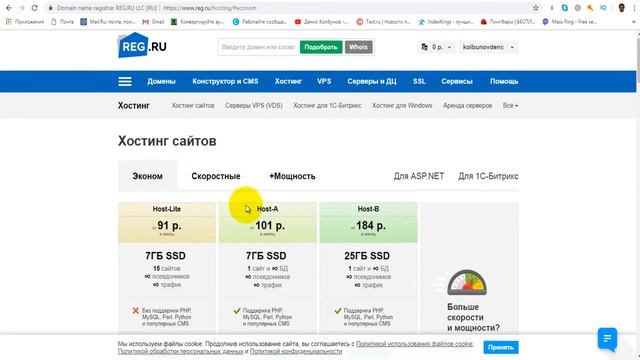Image resolution: width=640 pixels, height=360 pixels.
Task: Switch to the +Мощность tab
Action: coord(292,176)
